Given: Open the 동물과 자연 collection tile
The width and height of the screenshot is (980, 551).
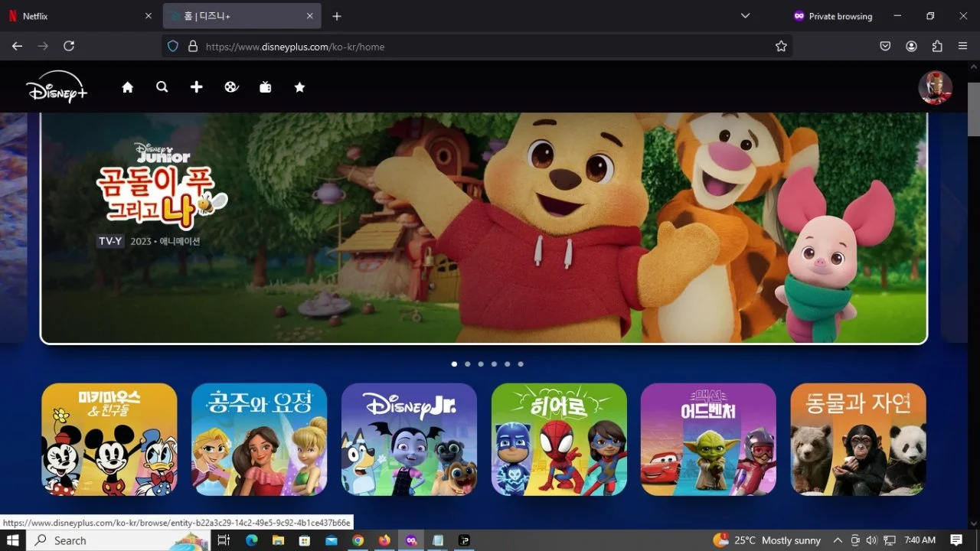Looking at the screenshot, I should 858,439.
